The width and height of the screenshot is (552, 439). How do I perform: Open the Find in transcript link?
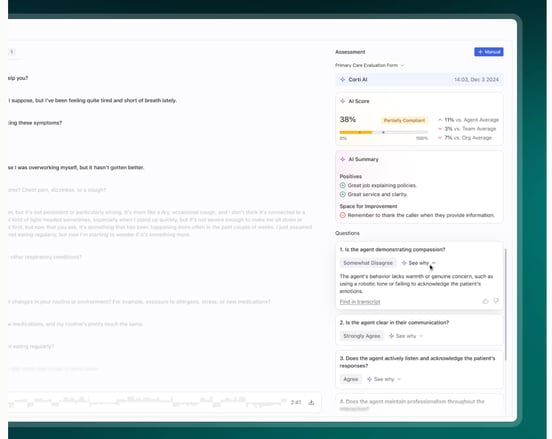click(x=360, y=302)
